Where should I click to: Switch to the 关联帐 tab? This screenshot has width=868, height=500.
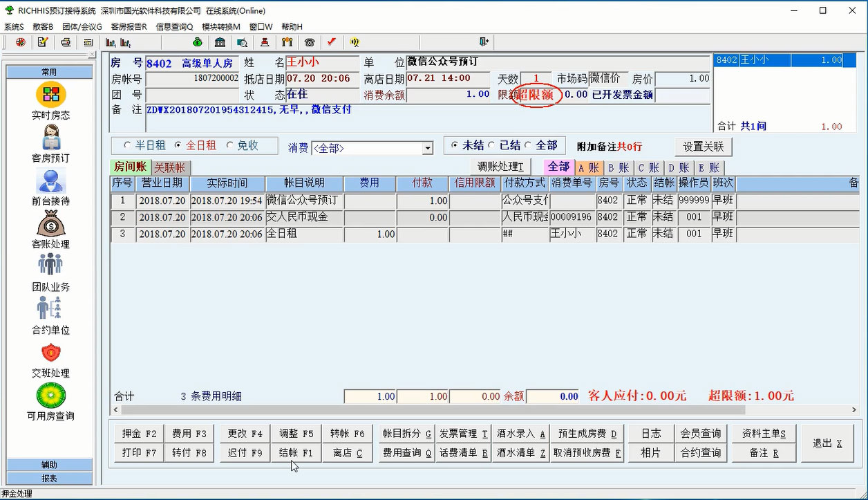click(x=170, y=167)
